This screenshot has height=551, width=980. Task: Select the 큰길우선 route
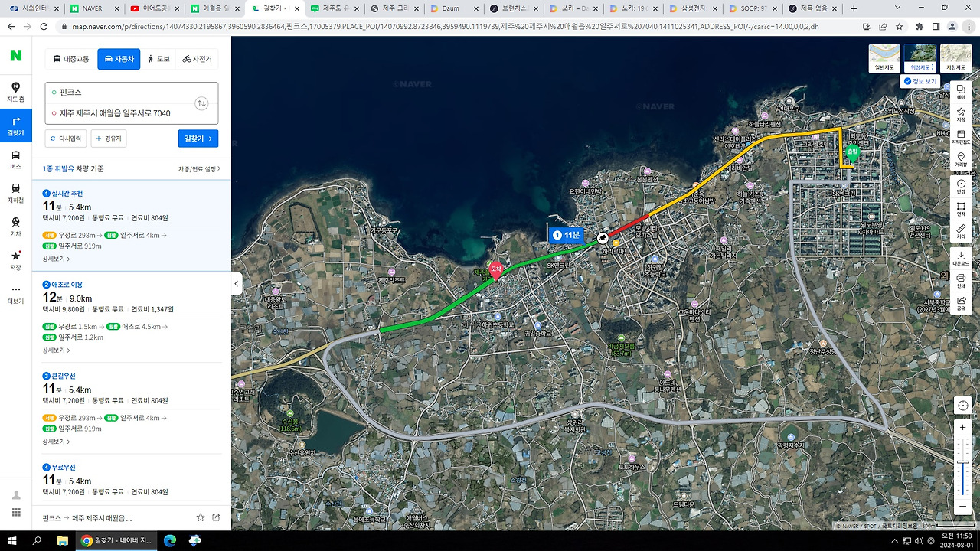132,408
